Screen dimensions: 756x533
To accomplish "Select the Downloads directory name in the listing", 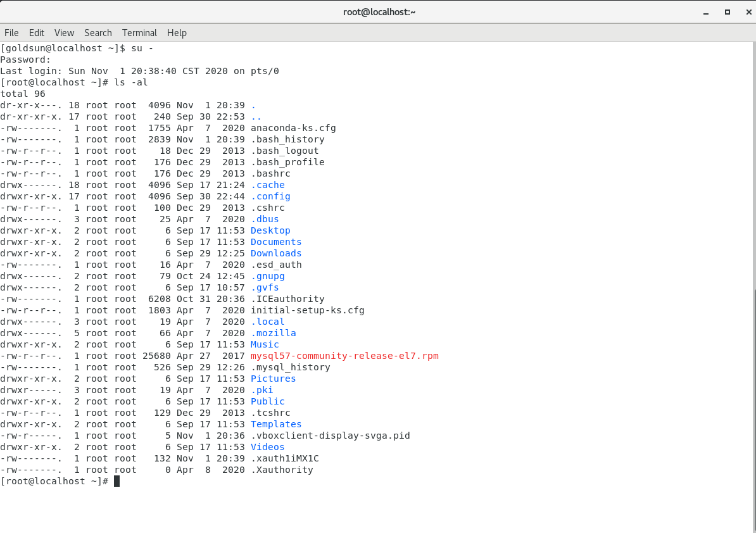I will click(x=275, y=253).
